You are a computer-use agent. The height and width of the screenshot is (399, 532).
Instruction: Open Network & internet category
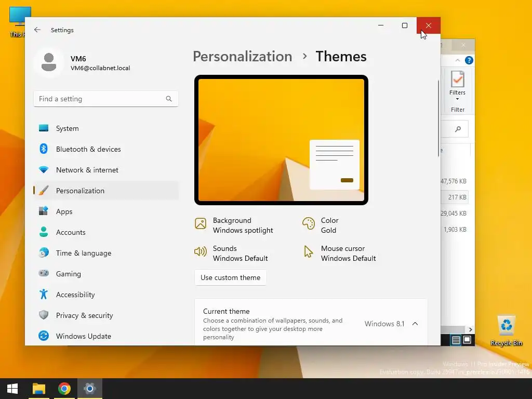pos(106,170)
